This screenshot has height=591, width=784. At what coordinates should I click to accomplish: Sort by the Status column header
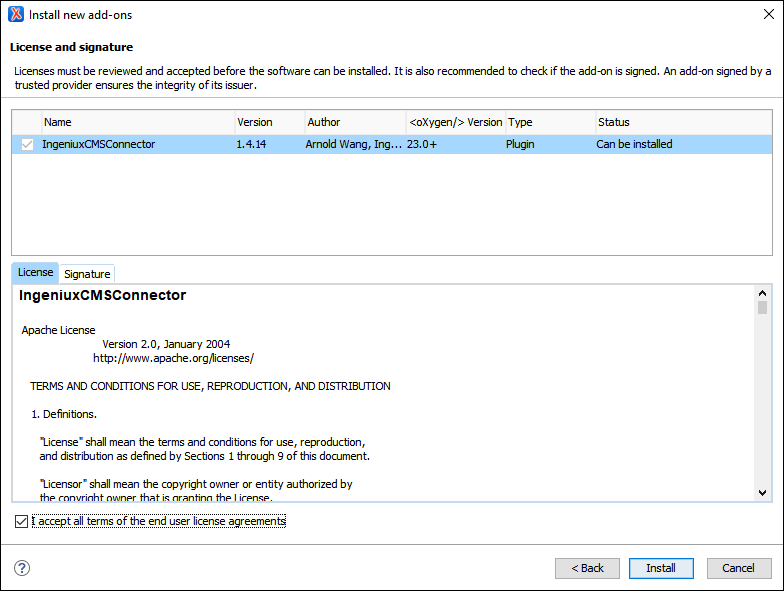(x=684, y=122)
